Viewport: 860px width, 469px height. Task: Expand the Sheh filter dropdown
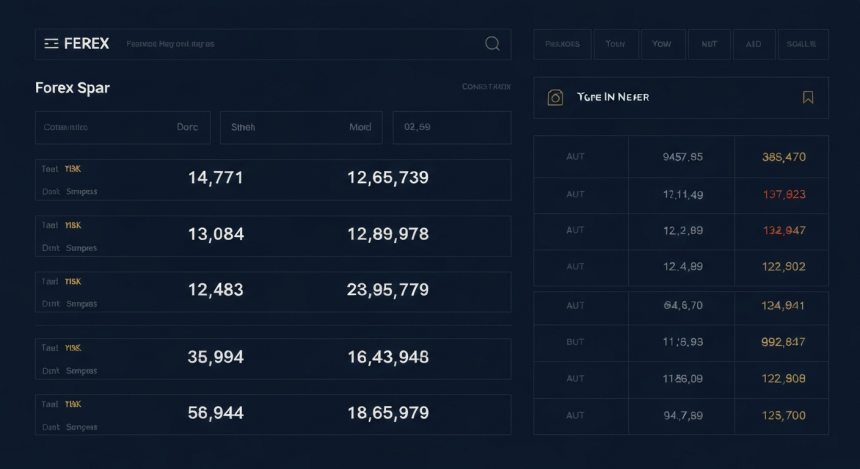pos(300,128)
